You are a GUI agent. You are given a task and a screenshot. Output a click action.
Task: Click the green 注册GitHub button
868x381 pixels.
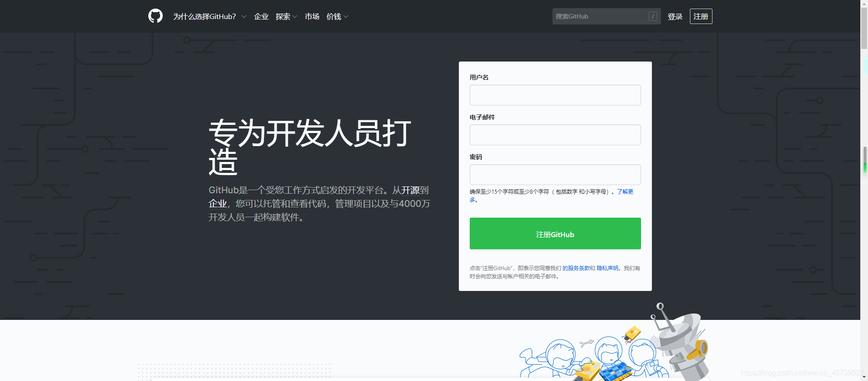(x=555, y=233)
